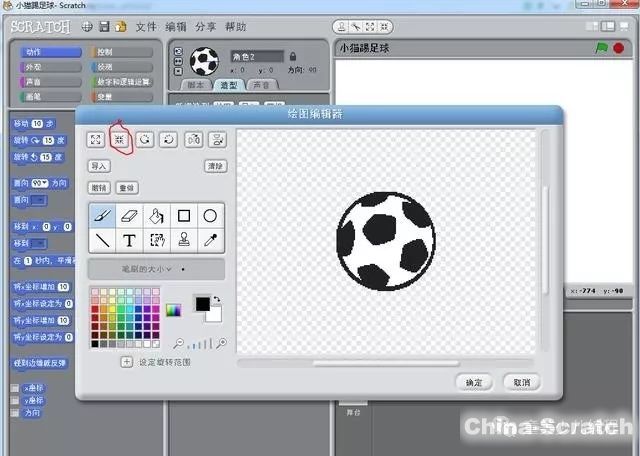Screen dimensions: 640x456
Task: Select the Eraser tool
Action: coord(129,215)
